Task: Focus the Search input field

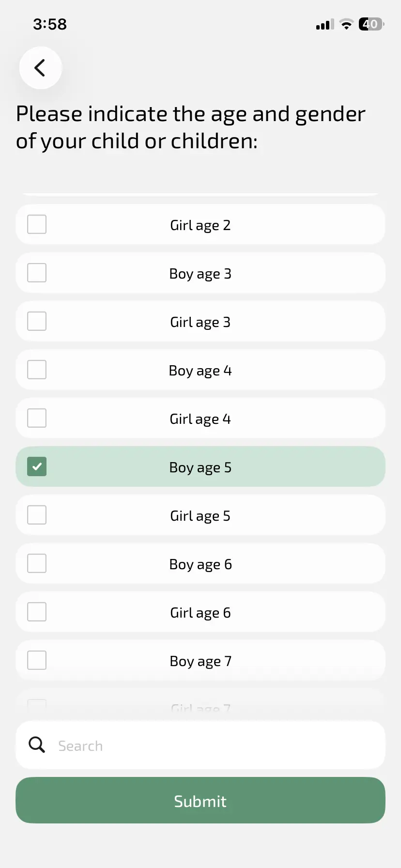Action: coord(200,745)
